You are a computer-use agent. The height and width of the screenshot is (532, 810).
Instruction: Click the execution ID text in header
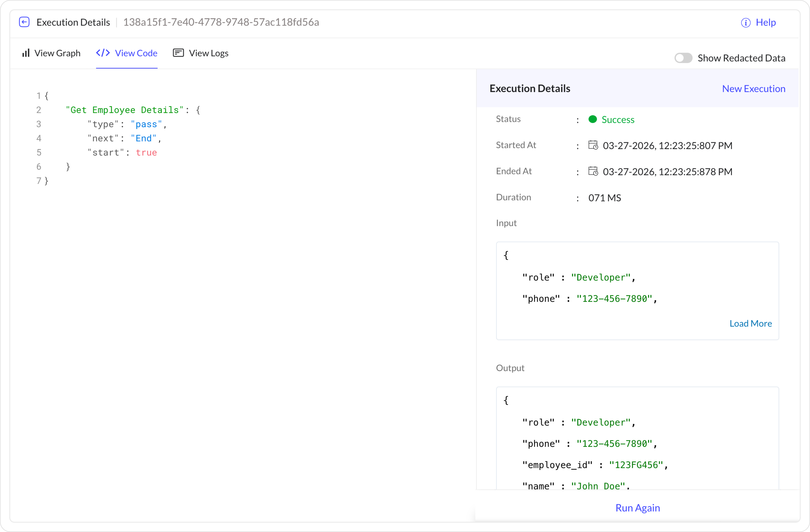pyautogui.click(x=221, y=22)
